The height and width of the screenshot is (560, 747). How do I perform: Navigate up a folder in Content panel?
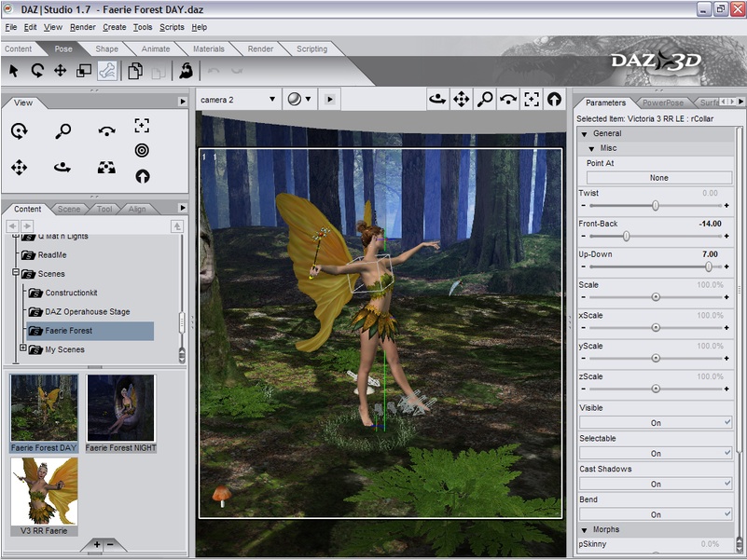(177, 226)
